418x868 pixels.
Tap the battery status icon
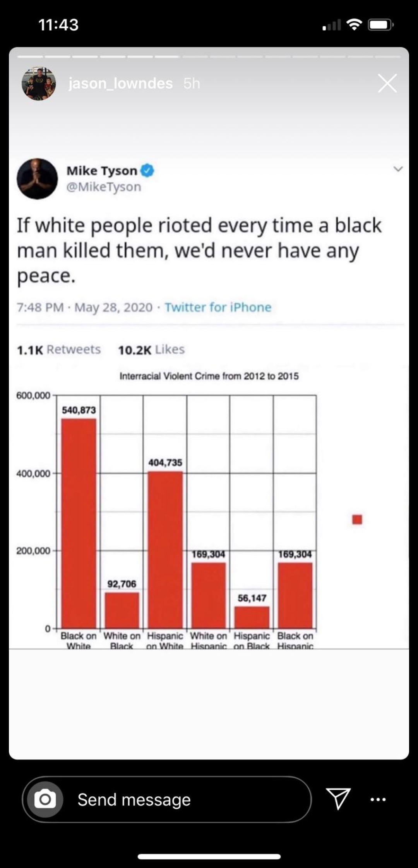pyautogui.click(x=381, y=25)
